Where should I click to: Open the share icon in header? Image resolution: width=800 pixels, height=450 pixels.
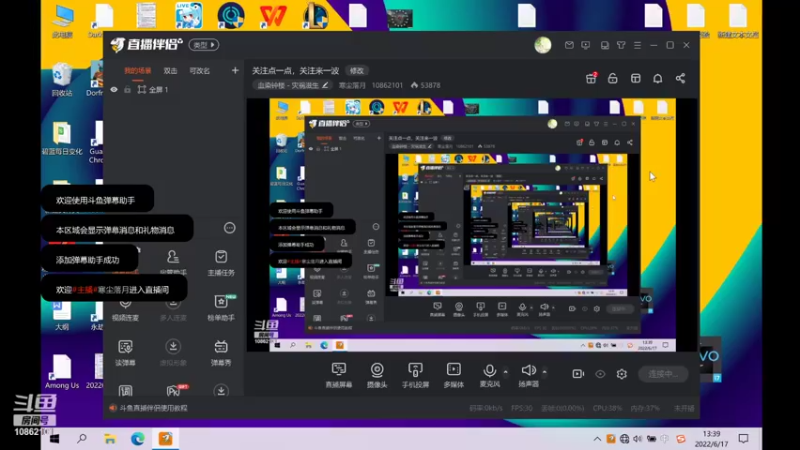point(680,78)
